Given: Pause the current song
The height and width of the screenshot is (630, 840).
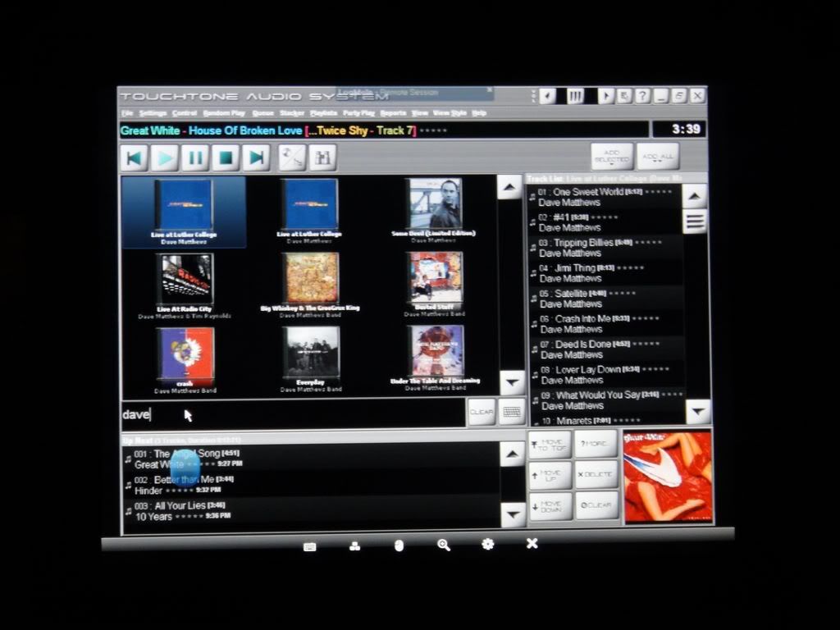Looking at the screenshot, I should 195,157.
